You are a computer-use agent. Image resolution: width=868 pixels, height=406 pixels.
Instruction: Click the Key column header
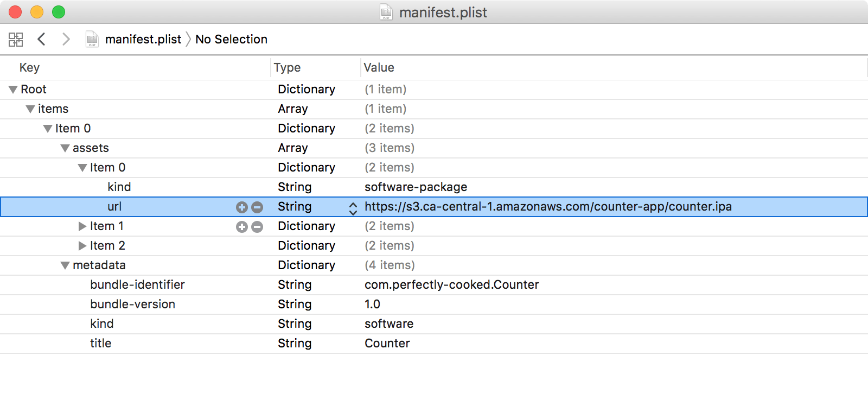(29, 67)
